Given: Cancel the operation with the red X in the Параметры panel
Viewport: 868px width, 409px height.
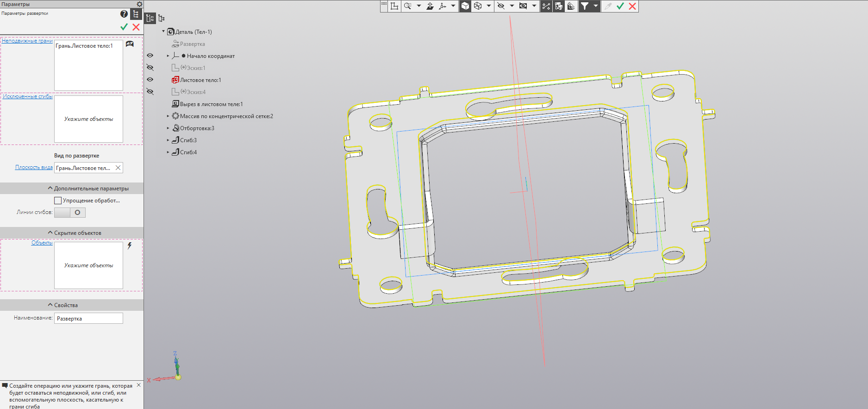Looking at the screenshot, I should pos(136,27).
